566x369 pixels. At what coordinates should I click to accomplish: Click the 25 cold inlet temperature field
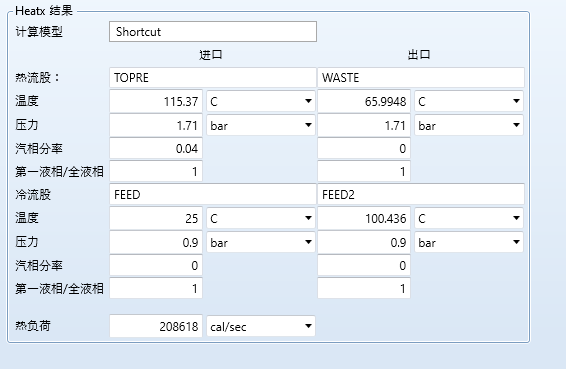click(156, 218)
